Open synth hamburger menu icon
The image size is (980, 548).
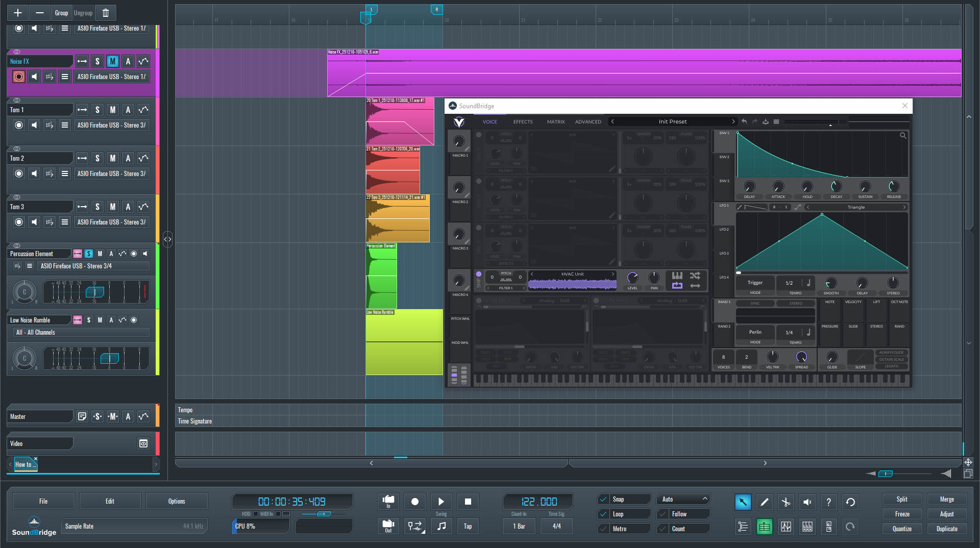point(776,121)
